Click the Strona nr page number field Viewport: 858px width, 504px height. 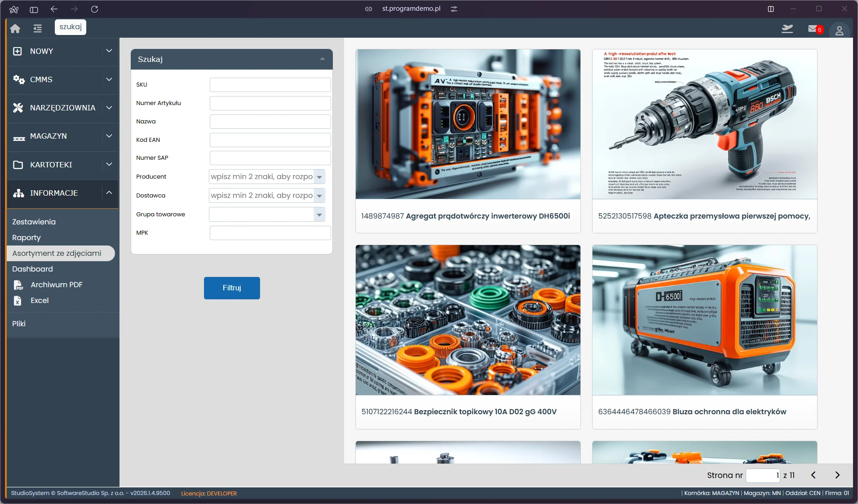pos(763,475)
